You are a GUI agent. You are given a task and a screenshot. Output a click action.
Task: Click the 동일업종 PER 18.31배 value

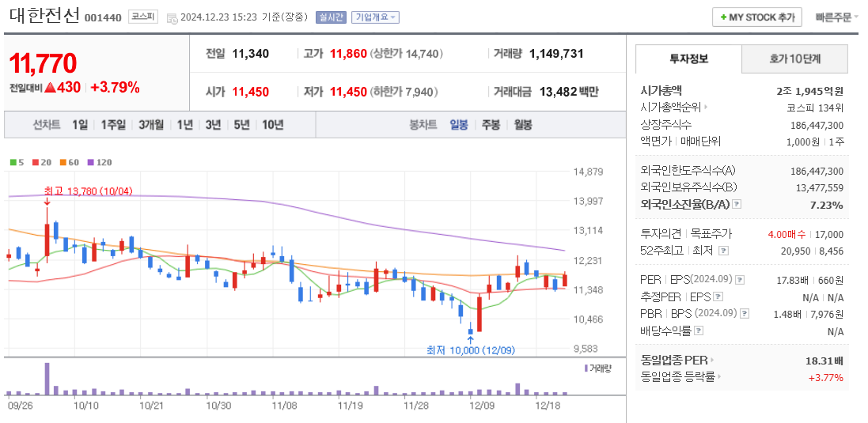824,361
